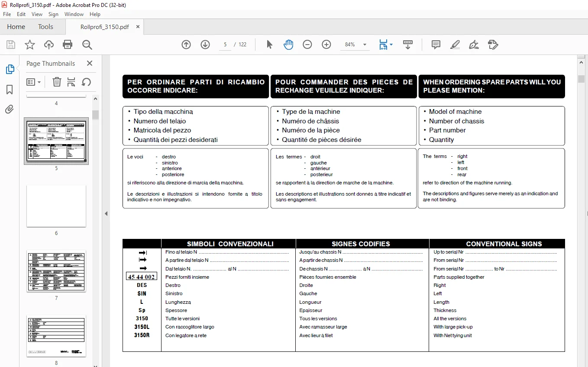Image resolution: width=588 pixels, height=367 pixels.
Task: Bookmark file with star icon
Action: pyautogui.click(x=29, y=45)
